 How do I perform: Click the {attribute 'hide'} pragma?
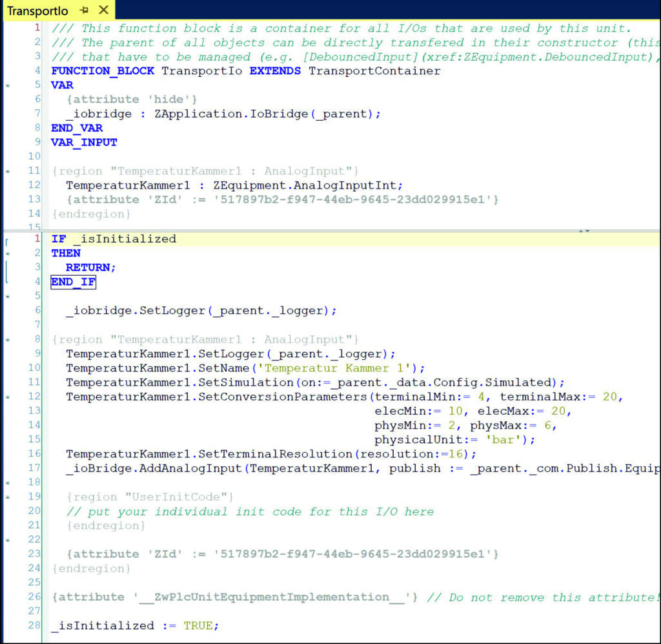(x=132, y=99)
